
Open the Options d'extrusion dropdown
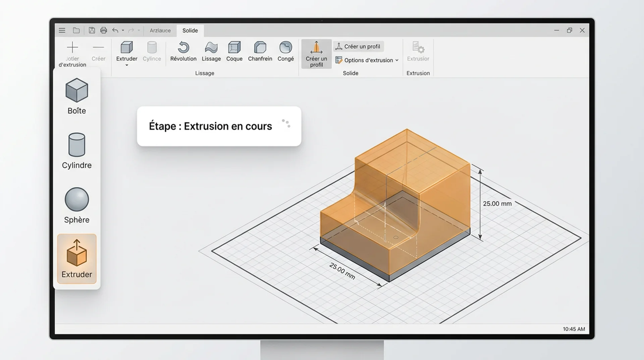(x=367, y=60)
